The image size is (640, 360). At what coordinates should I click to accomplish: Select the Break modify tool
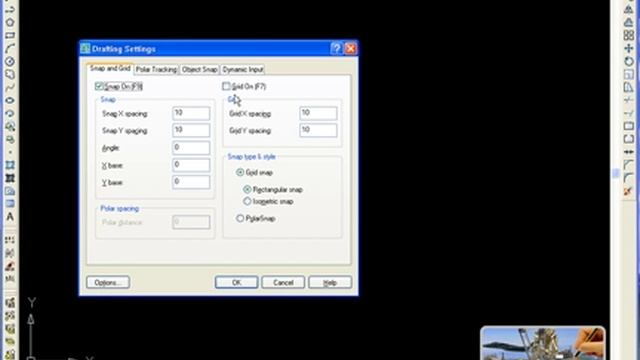[629, 140]
